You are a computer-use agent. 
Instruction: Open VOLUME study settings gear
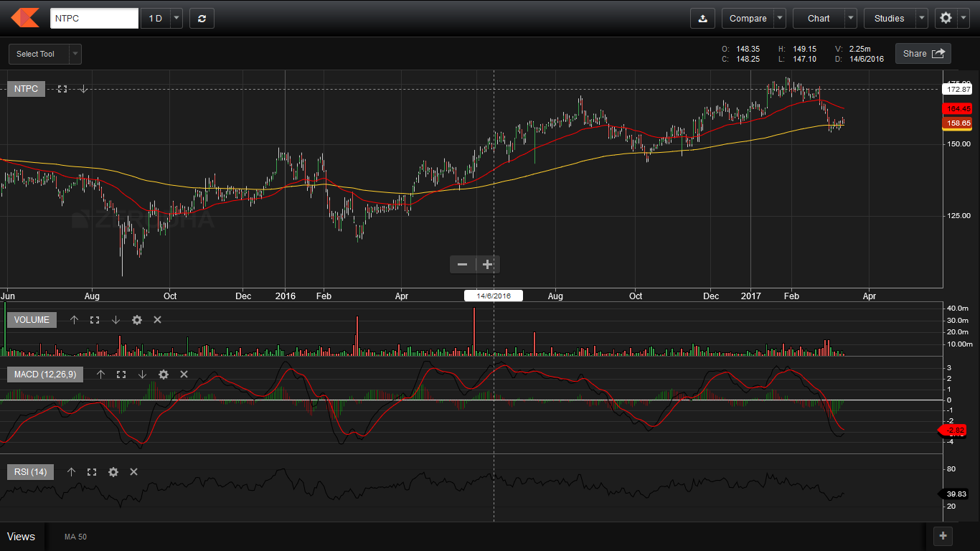click(x=137, y=320)
